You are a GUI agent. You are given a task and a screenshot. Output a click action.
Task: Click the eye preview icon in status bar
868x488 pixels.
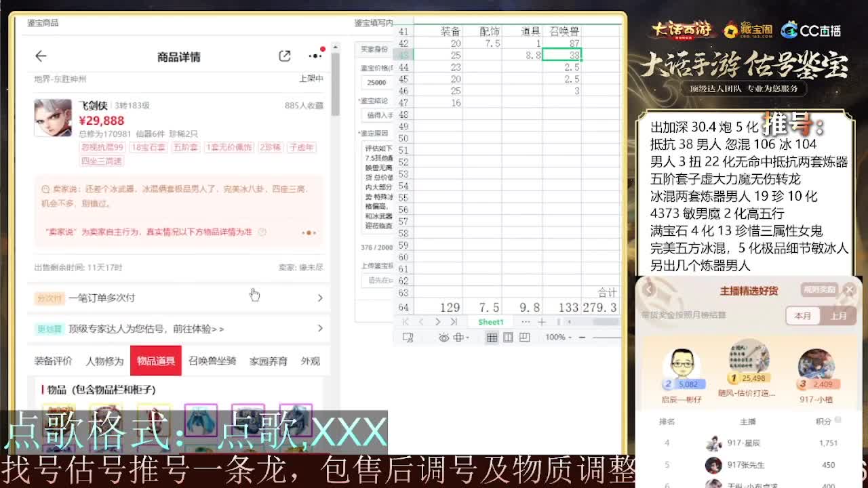click(444, 338)
